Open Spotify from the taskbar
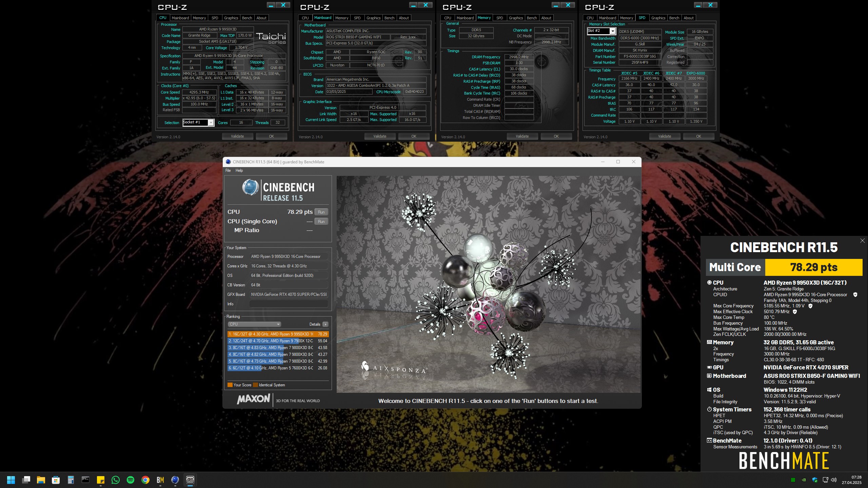The height and width of the screenshot is (488, 868). [131, 480]
